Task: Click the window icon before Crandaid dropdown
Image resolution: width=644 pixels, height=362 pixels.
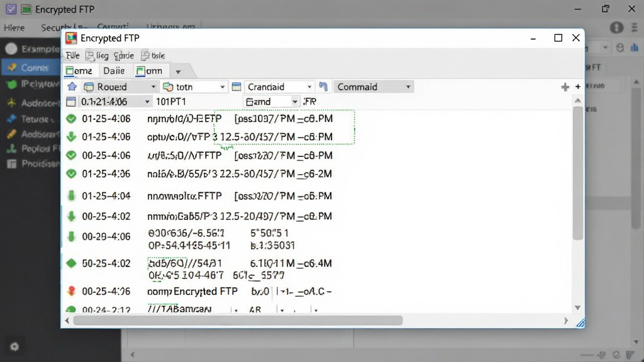Action: click(236, 87)
